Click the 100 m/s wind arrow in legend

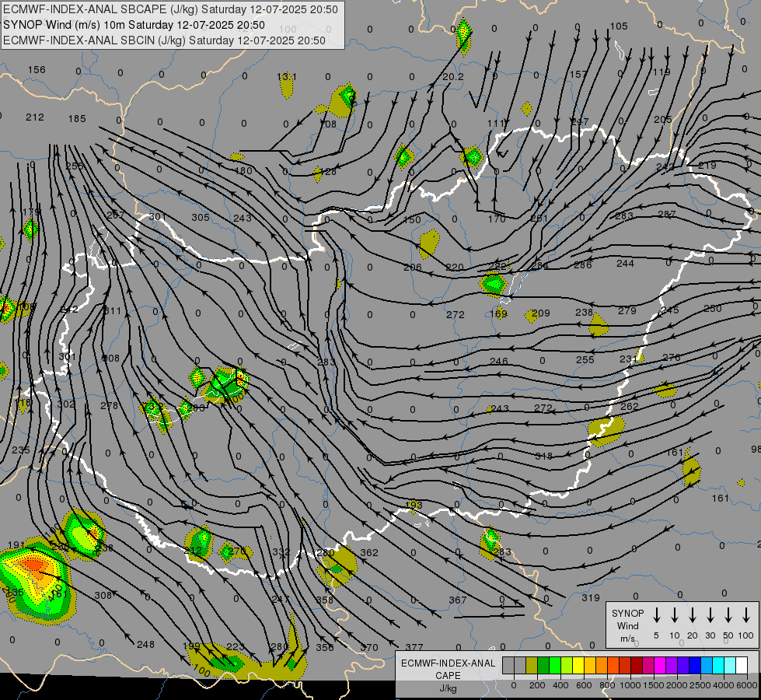pyautogui.click(x=746, y=615)
